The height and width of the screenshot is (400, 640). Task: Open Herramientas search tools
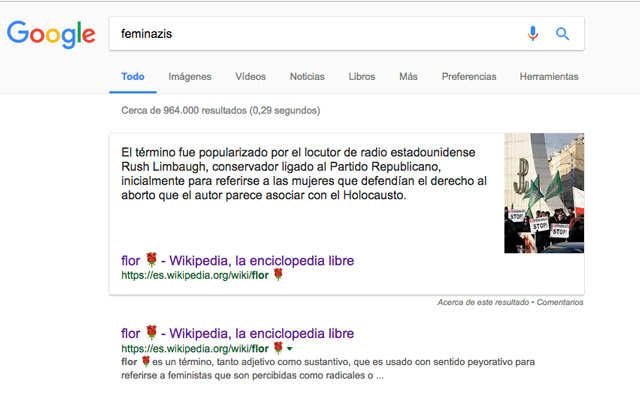pyautogui.click(x=549, y=76)
